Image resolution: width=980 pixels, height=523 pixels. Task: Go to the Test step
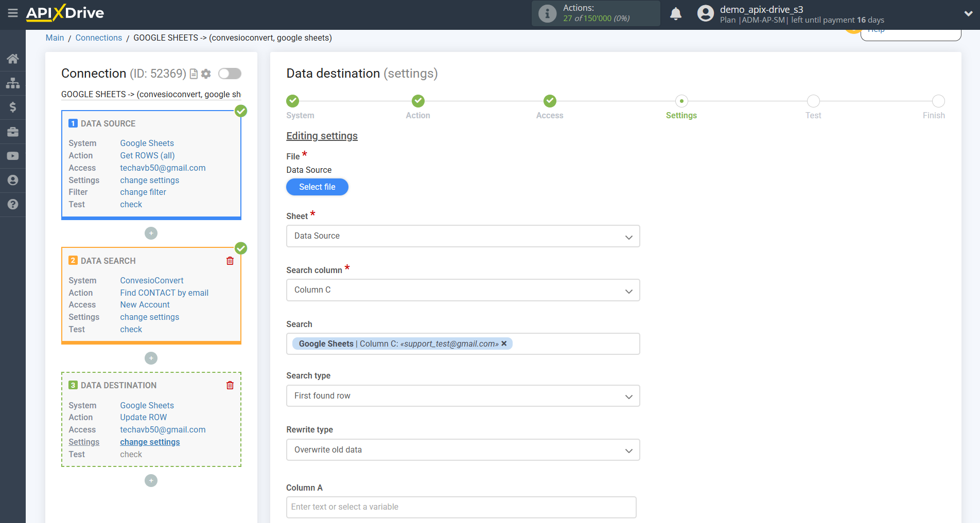(813, 101)
